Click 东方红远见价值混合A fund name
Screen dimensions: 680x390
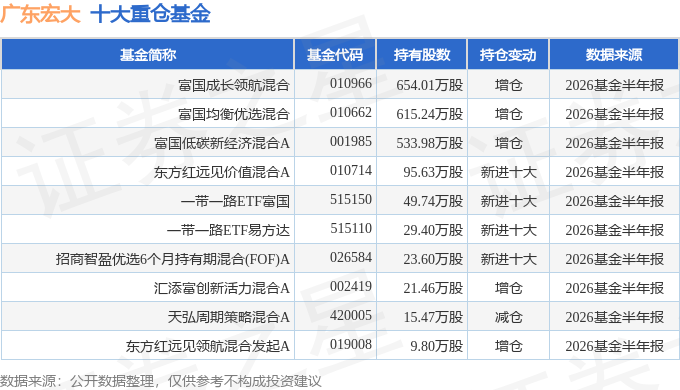click(x=222, y=172)
